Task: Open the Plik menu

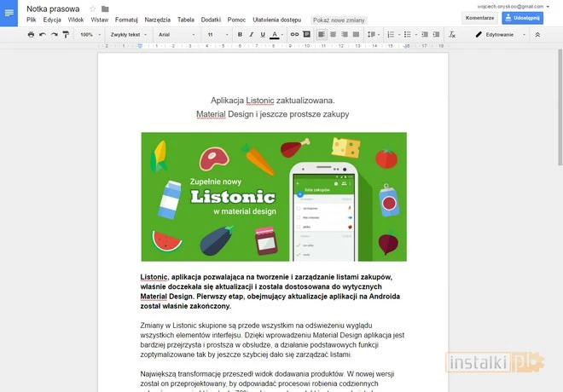Action: (32, 19)
